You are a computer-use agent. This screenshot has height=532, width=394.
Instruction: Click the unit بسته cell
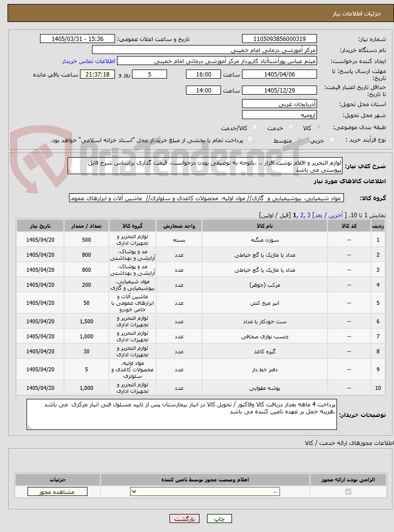(179, 240)
